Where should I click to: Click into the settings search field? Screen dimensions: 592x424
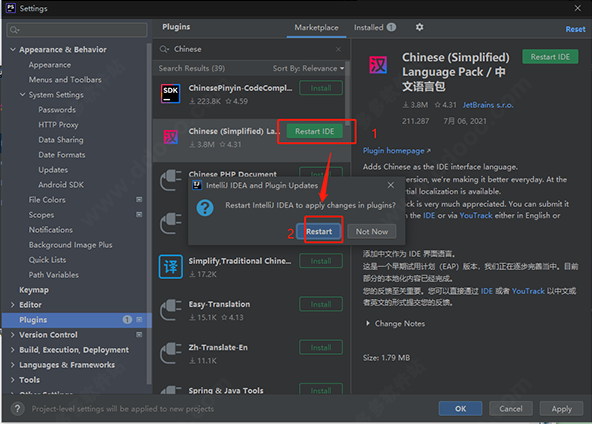[x=77, y=30]
